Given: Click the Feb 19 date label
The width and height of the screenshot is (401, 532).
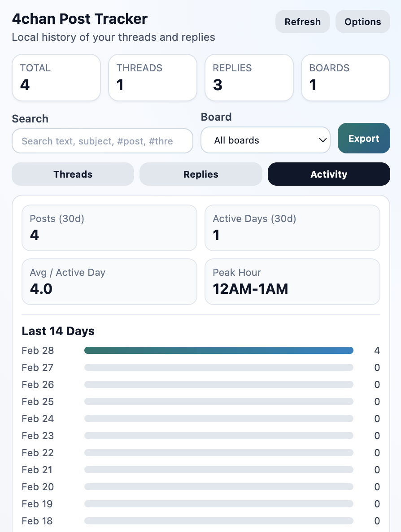Looking at the screenshot, I should (37, 504).
